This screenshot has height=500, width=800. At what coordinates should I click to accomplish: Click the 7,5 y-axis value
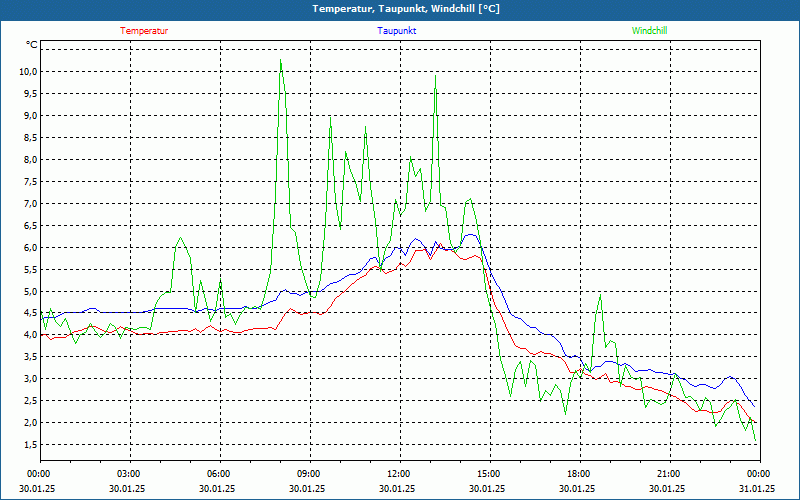[x=30, y=182]
